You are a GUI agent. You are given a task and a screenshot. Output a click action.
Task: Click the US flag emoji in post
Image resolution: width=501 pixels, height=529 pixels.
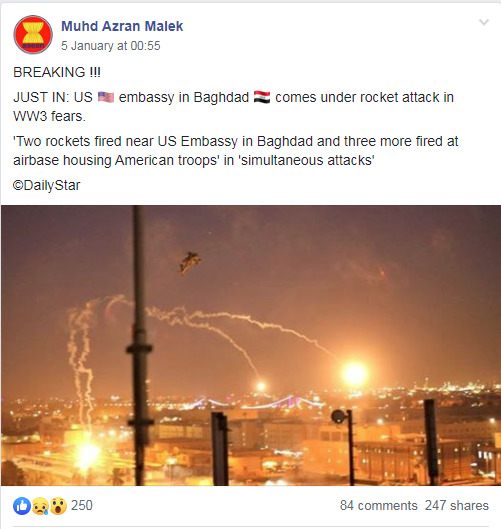106,97
